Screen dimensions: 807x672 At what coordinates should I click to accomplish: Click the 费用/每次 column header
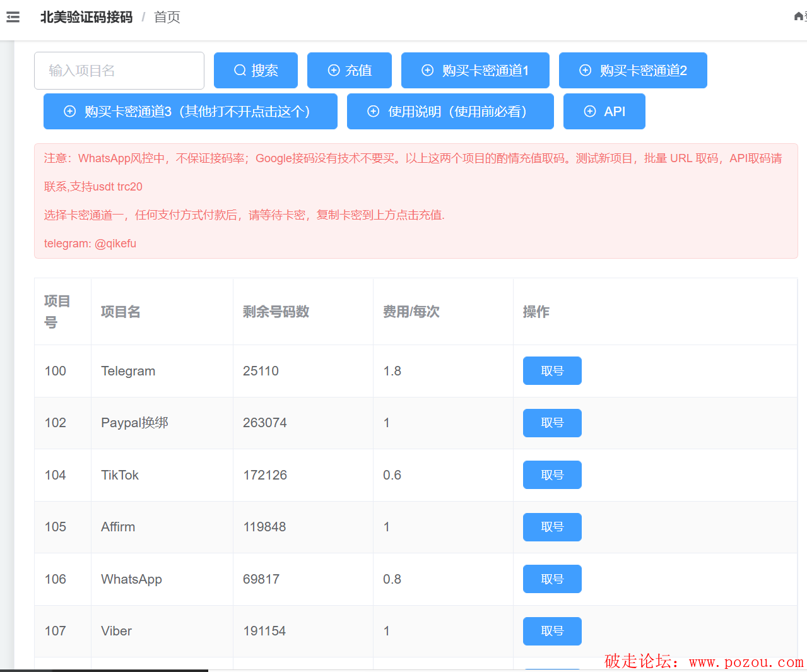point(411,312)
